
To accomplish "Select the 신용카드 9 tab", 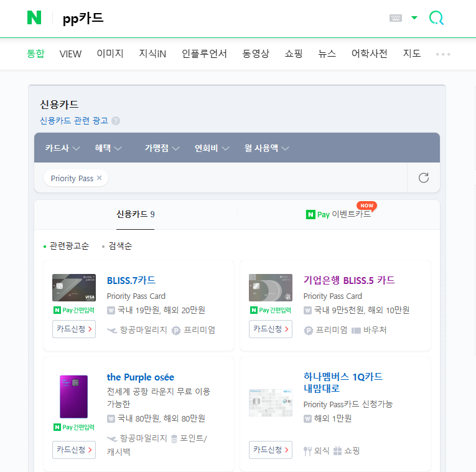I will pos(136,214).
